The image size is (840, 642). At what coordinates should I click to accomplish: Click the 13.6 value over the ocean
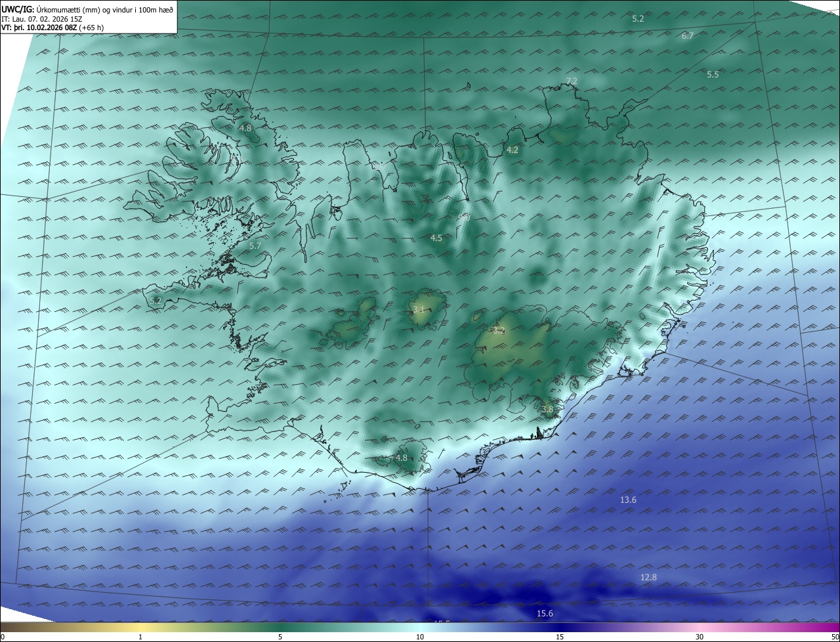tap(628, 500)
